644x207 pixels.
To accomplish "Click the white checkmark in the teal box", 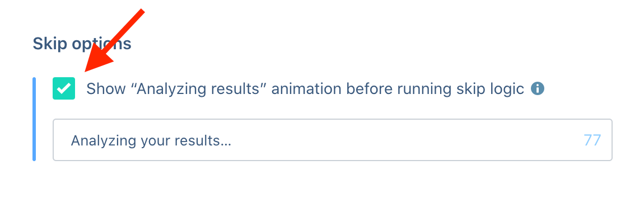I will tap(64, 88).
